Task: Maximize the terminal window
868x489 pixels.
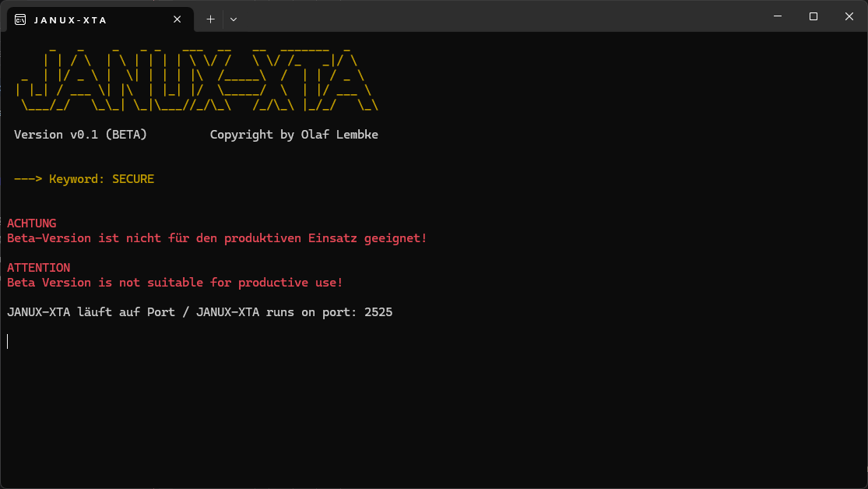Action: click(x=813, y=16)
